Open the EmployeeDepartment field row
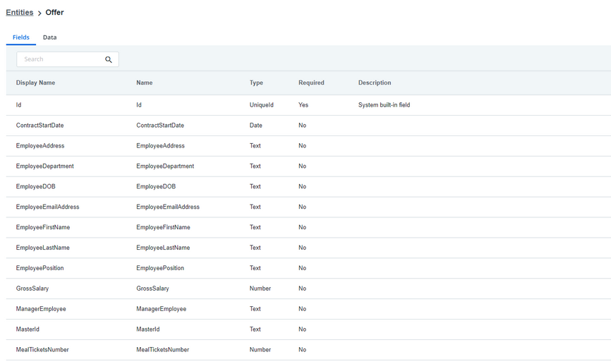The image size is (611, 364). click(x=308, y=166)
